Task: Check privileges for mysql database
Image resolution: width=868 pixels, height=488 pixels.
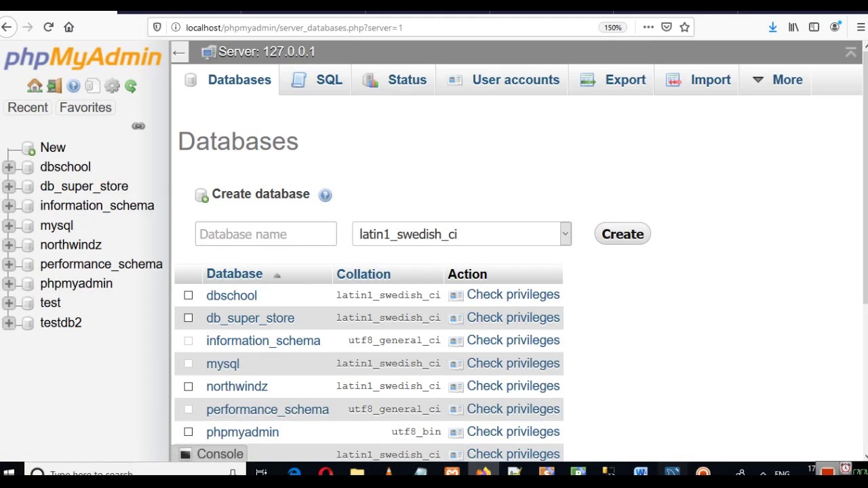Action: (x=504, y=363)
